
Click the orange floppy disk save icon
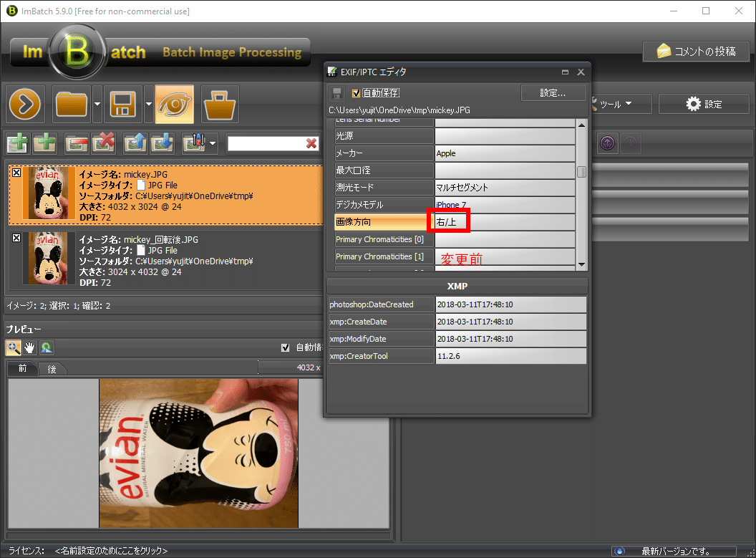click(x=123, y=105)
